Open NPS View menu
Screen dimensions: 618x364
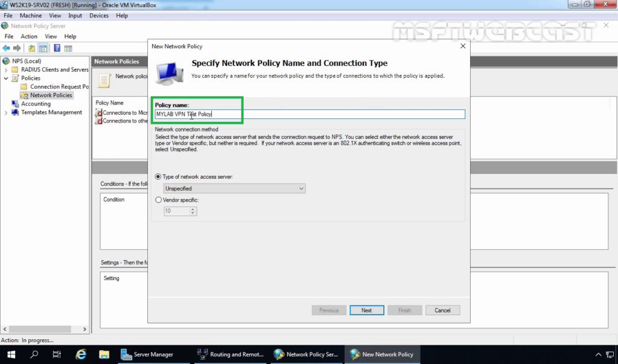51,36
